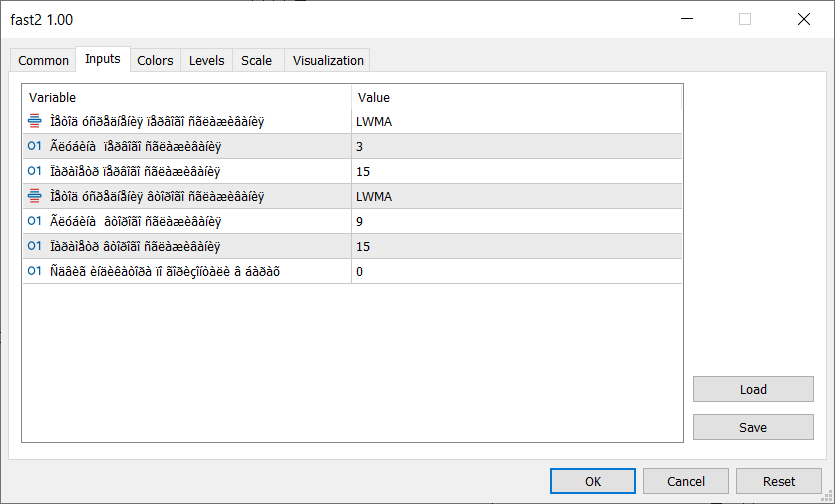
Task: Reset inputs using the Reset button
Action: [x=779, y=482]
